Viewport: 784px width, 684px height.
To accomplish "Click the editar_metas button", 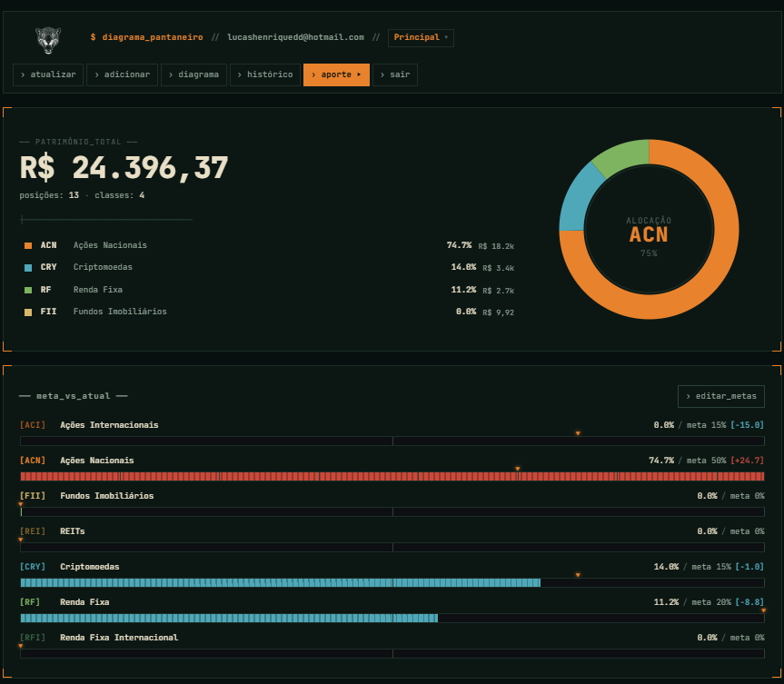I will point(720,396).
